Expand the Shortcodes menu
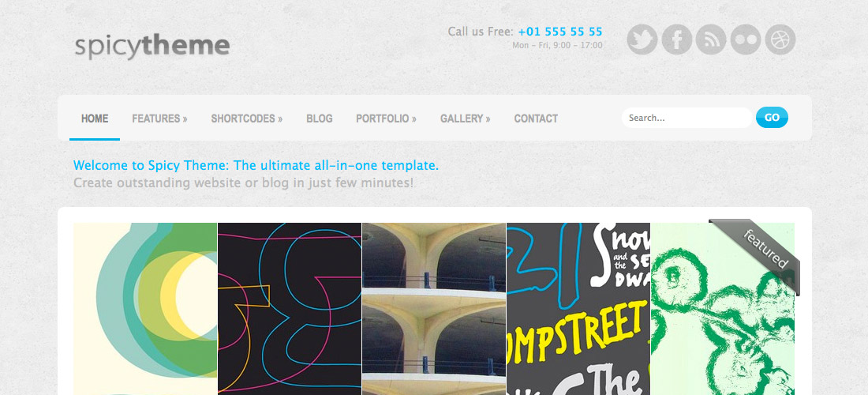This screenshot has width=868, height=395. point(246,118)
